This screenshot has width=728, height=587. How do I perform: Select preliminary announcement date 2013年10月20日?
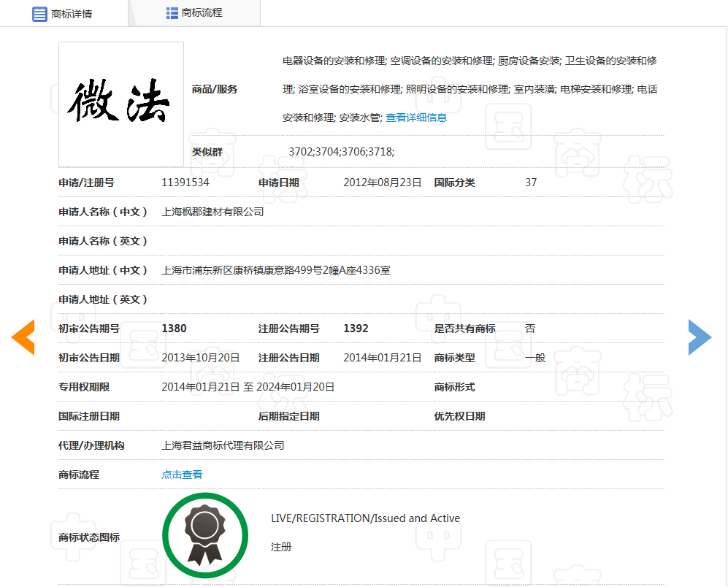(x=201, y=358)
